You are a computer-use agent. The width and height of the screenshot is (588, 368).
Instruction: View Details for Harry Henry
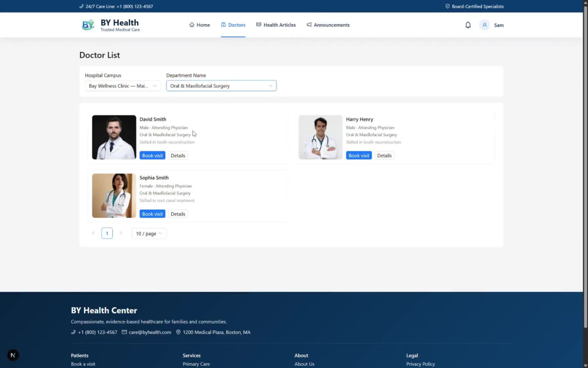(384, 155)
